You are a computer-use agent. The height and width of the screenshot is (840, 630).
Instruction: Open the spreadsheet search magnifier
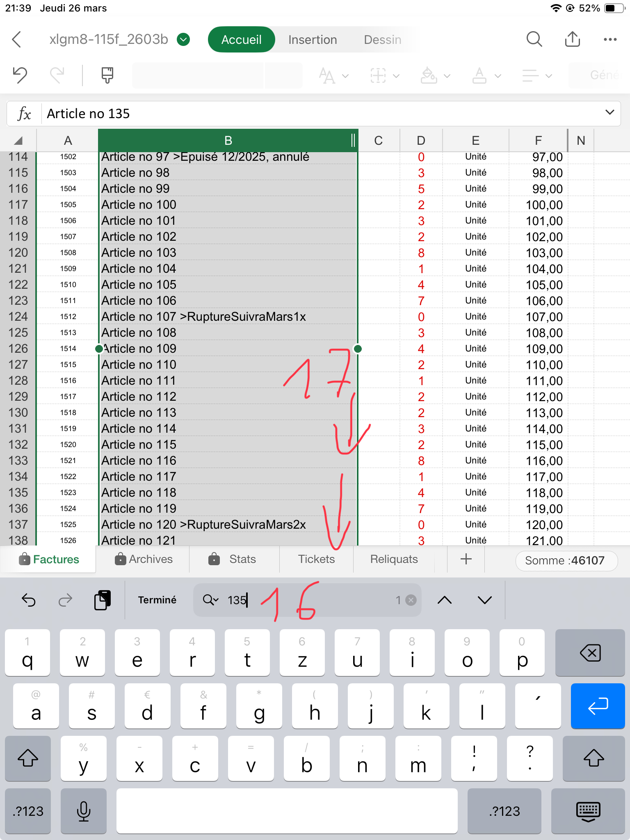click(534, 39)
